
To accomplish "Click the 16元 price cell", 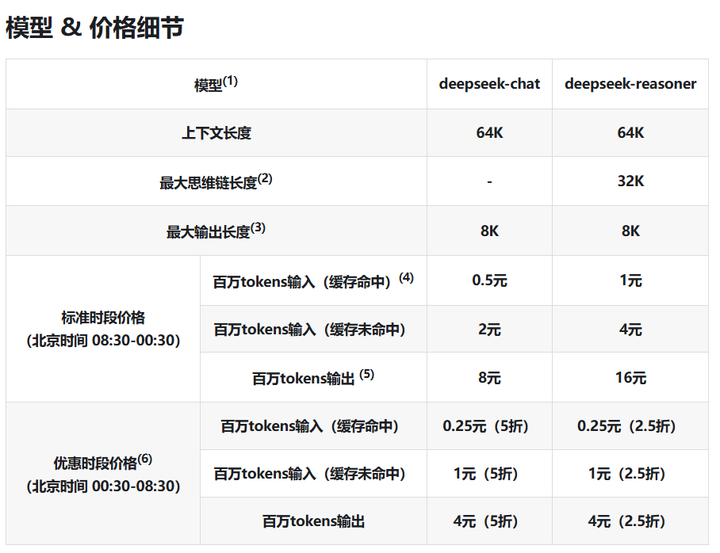I will [x=630, y=378].
